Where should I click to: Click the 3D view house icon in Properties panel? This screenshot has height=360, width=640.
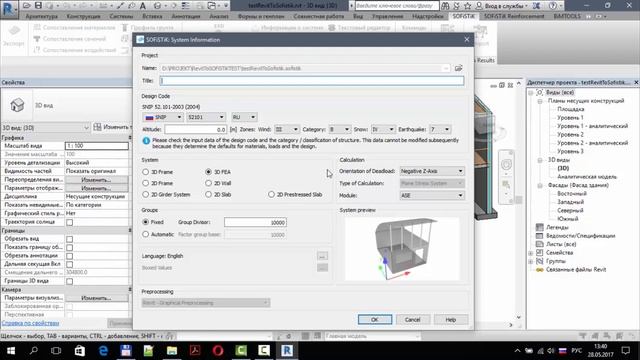click(17, 105)
